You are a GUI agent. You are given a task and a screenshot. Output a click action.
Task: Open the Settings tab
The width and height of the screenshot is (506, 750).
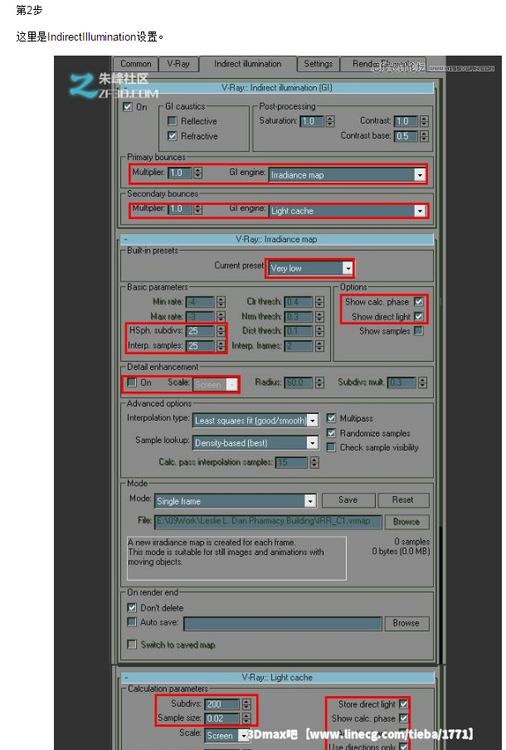point(318,64)
